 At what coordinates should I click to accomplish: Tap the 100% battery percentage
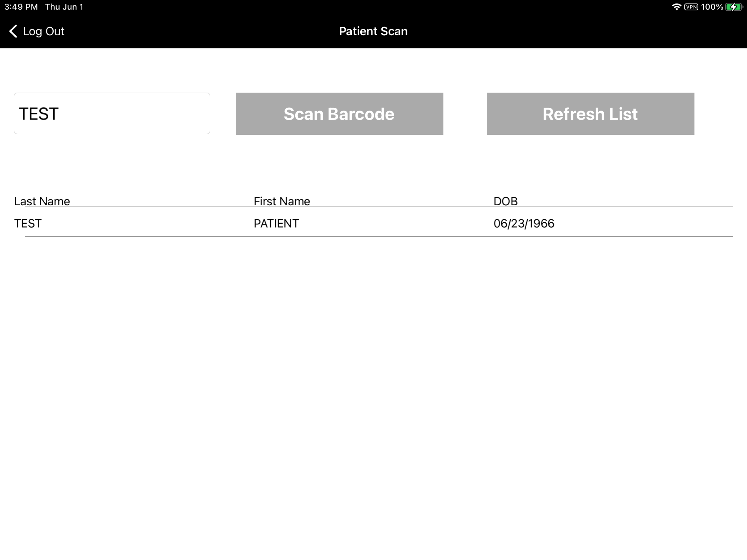pyautogui.click(x=712, y=7)
